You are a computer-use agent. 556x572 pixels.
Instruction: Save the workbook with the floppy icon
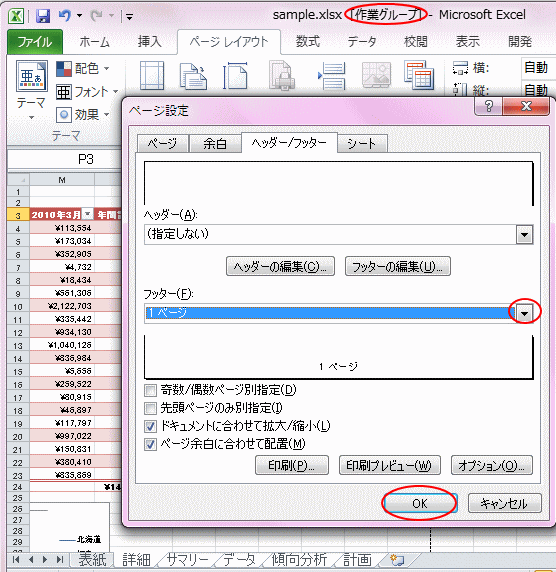(43, 16)
